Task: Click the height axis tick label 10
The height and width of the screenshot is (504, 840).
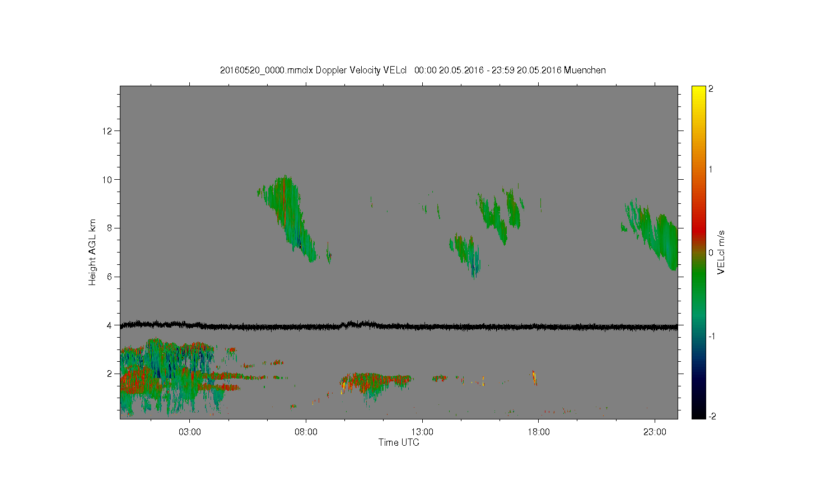Action: pos(108,180)
